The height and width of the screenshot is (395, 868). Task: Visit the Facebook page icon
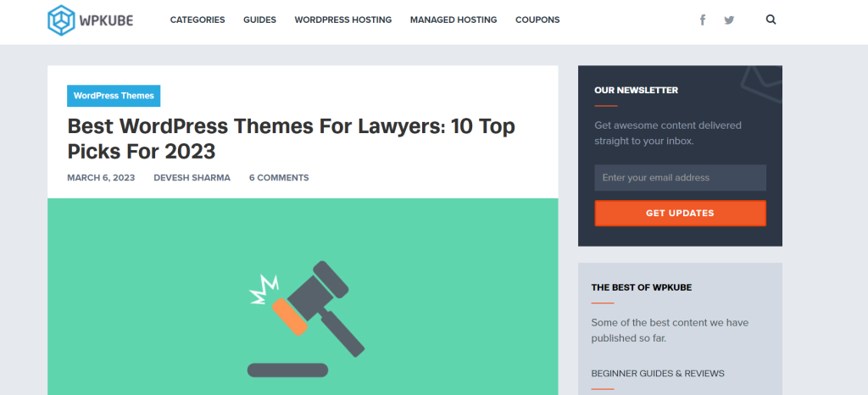(x=703, y=19)
